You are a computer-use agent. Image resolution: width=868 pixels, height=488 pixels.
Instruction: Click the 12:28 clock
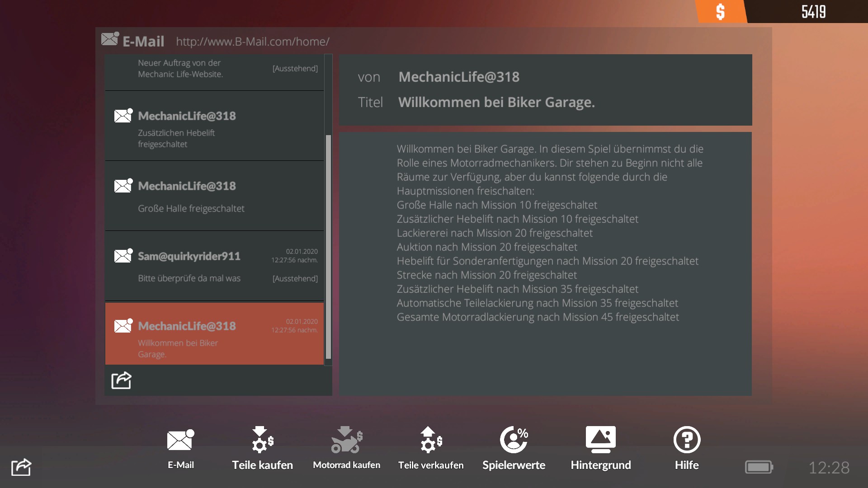click(829, 467)
